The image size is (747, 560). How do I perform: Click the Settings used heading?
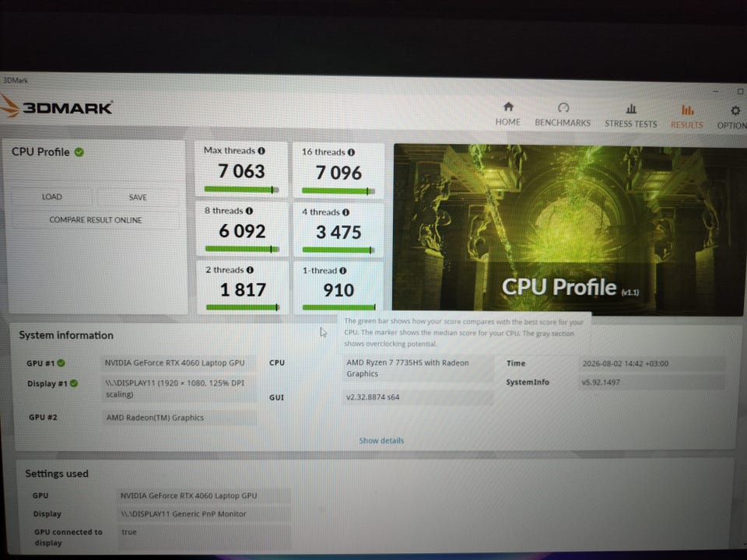[x=57, y=474]
